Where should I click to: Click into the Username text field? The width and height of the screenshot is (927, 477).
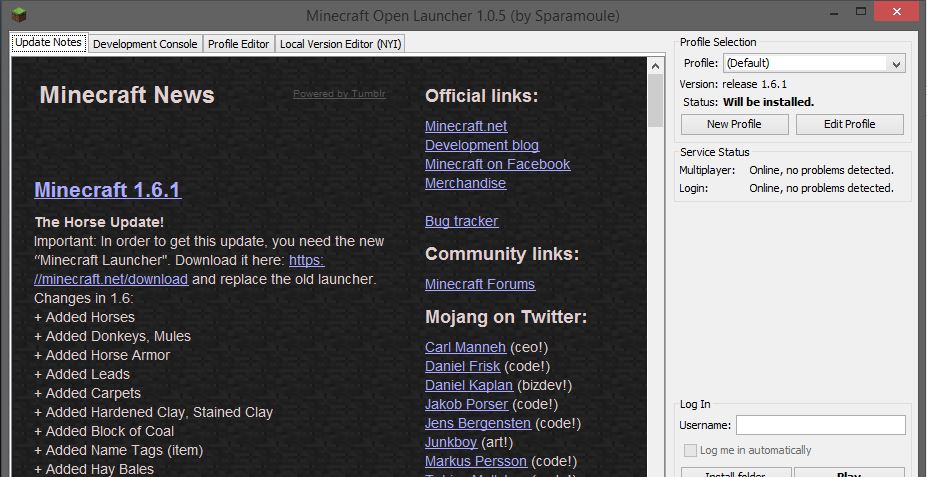[820, 426]
